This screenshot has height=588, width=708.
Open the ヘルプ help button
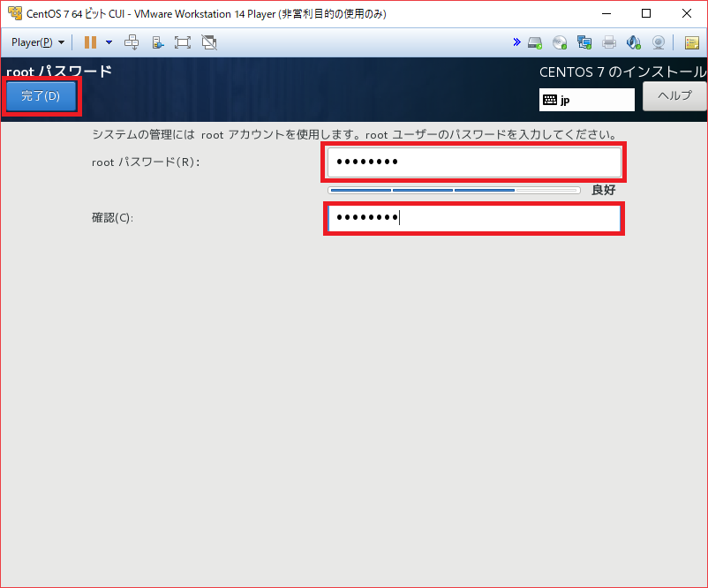[x=674, y=96]
